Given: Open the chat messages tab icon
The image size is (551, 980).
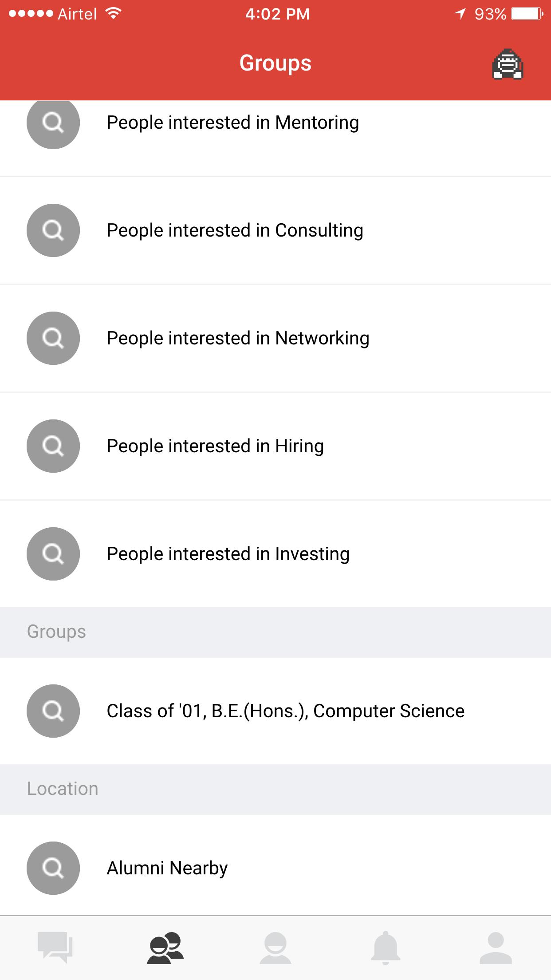Looking at the screenshot, I should click(55, 947).
